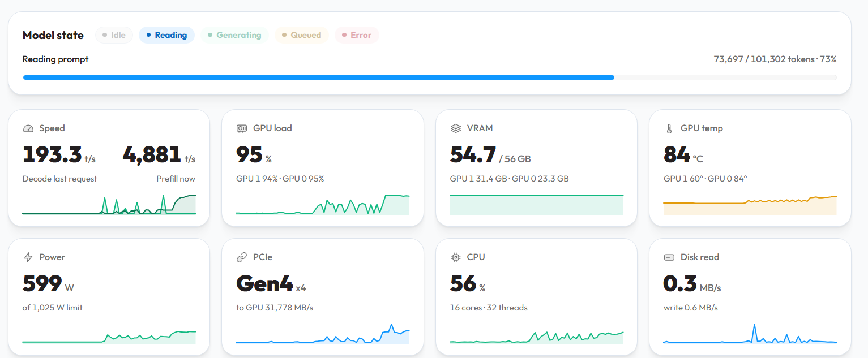Click the GPU load card icon
Image resolution: width=868 pixels, height=358 pixels.
click(x=242, y=128)
